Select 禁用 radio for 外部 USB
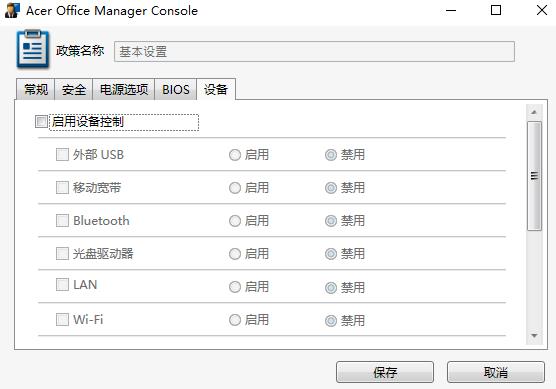Image resolution: width=556 pixels, height=389 pixels. pyautogui.click(x=331, y=155)
